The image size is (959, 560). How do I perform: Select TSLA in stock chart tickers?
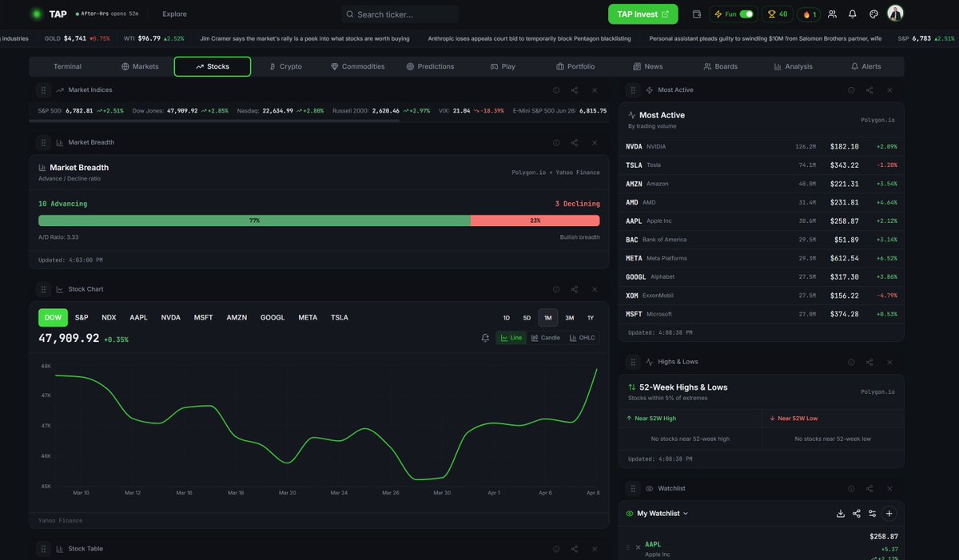tap(340, 318)
